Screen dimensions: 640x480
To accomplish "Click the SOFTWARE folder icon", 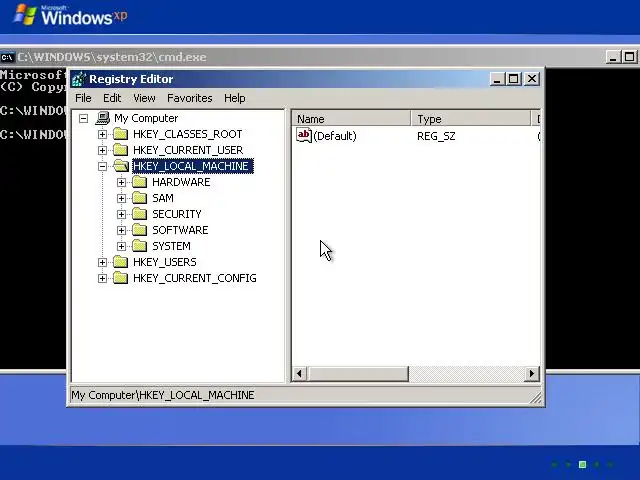I will (x=140, y=229).
